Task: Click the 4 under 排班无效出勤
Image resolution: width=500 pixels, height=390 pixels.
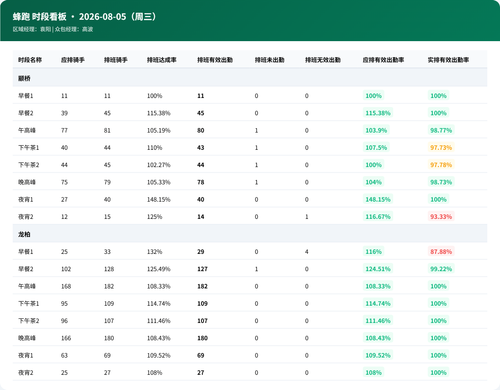Action: point(307,252)
